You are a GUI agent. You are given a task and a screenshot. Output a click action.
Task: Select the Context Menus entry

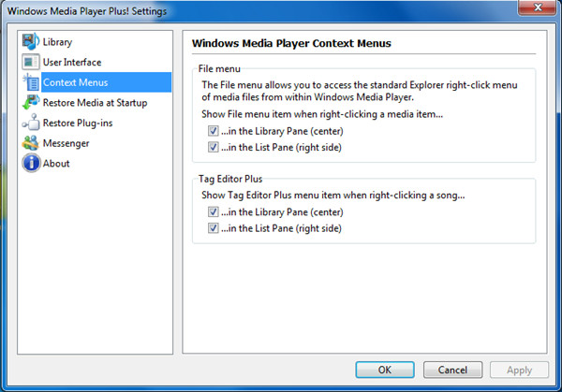106,82
